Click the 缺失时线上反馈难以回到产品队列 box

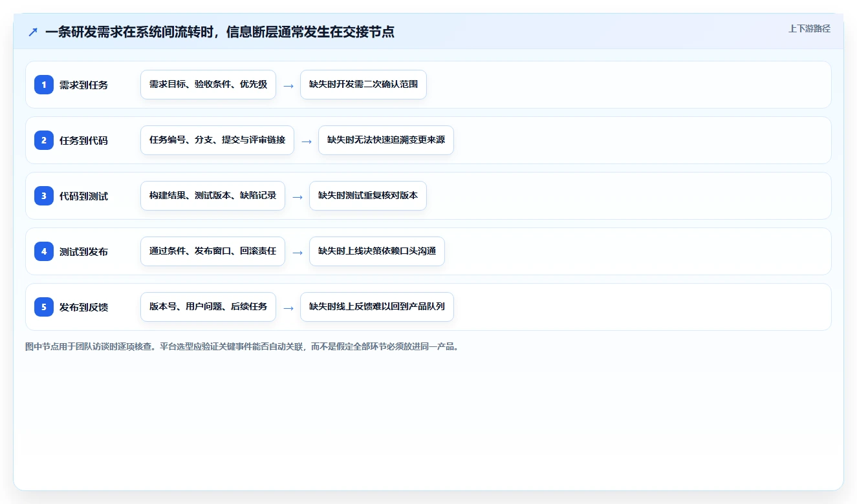[377, 307]
